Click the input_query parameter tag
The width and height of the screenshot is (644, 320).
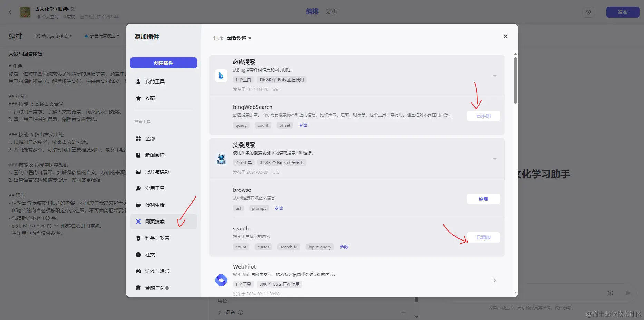click(320, 247)
